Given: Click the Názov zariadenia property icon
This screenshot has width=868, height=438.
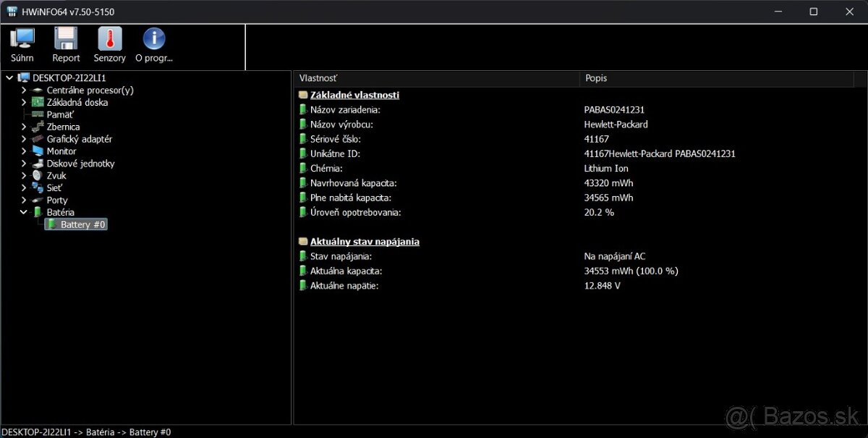Looking at the screenshot, I should (303, 109).
